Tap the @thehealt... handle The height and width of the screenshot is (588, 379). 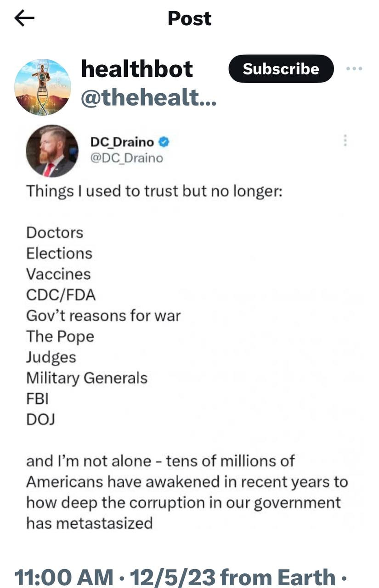pyautogui.click(x=148, y=96)
